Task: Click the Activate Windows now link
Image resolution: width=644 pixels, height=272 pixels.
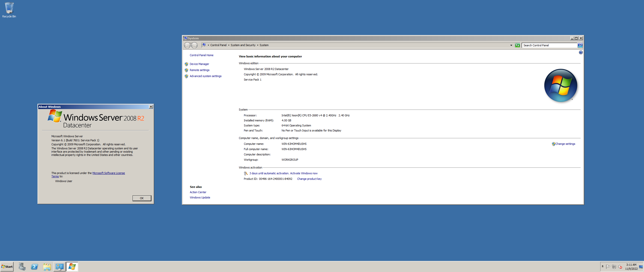Action: (304, 174)
